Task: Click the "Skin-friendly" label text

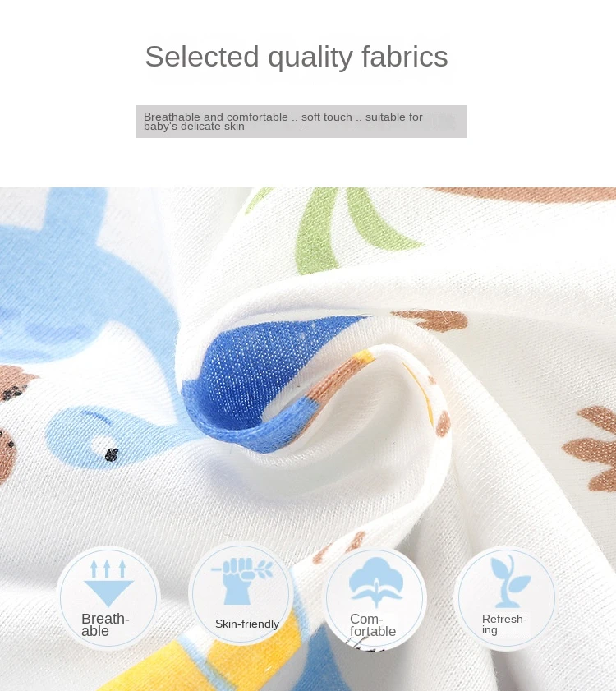Action: tap(246, 624)
